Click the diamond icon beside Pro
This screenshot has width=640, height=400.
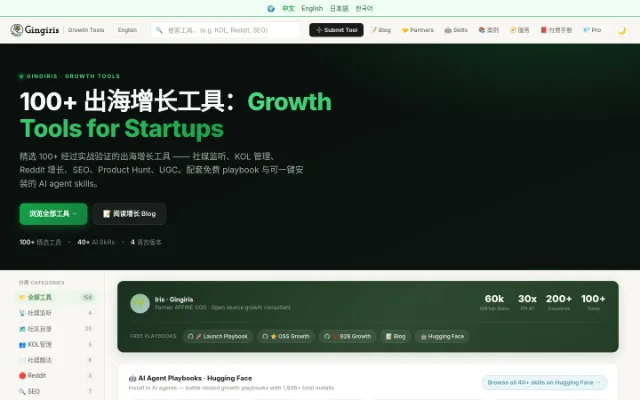click(x=587, y=30)
